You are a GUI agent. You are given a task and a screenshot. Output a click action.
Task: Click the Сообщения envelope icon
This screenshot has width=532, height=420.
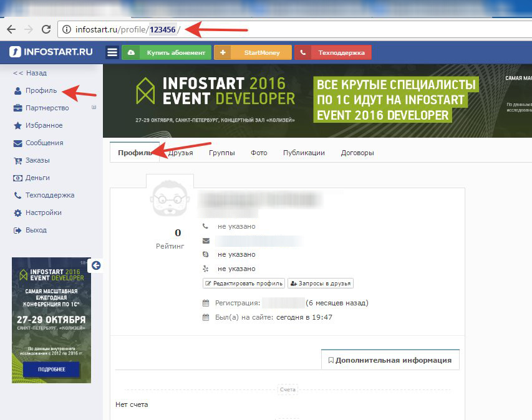click(x=17, y=143)
